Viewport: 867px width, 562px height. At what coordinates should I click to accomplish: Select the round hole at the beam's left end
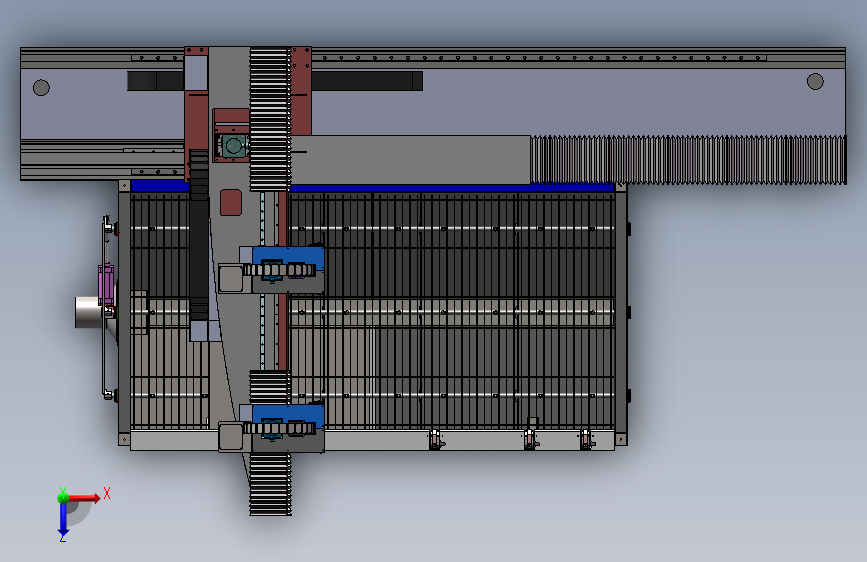[x=41, y=87]
